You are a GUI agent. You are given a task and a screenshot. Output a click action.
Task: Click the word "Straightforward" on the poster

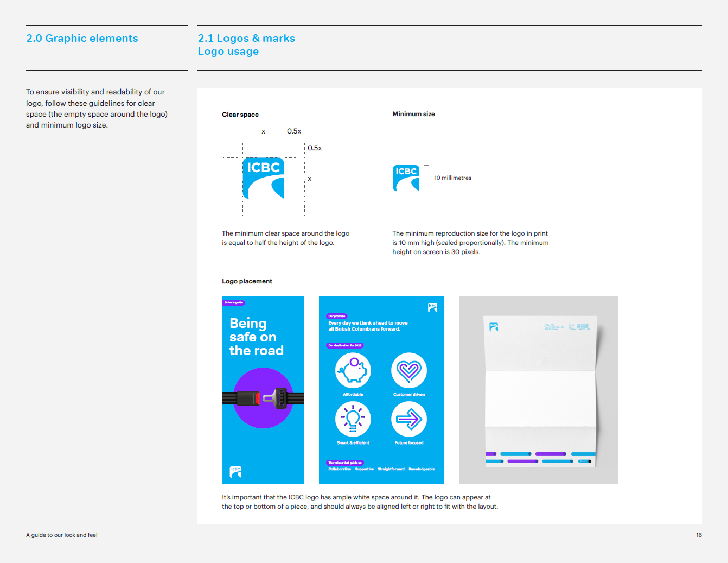point(391,469)
